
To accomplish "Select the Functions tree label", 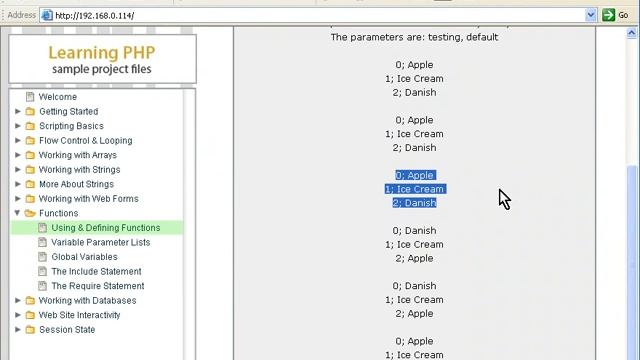I will click(x=58, y=213).
